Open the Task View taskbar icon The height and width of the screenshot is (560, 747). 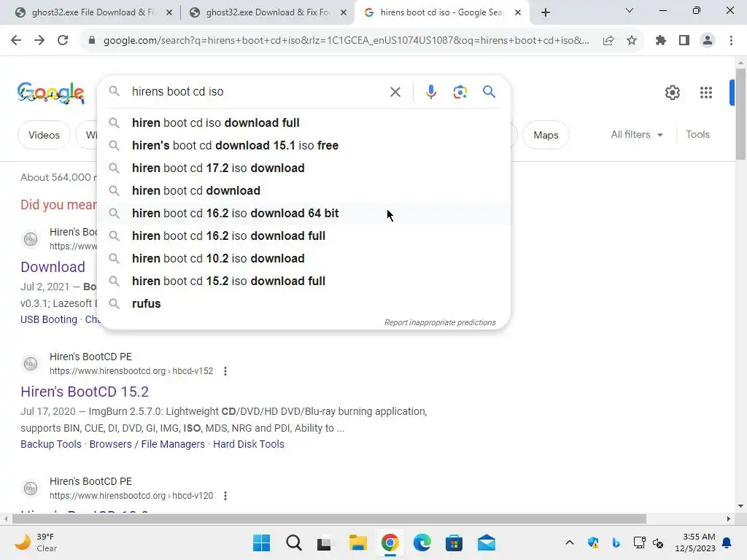[x=325, y=542]
